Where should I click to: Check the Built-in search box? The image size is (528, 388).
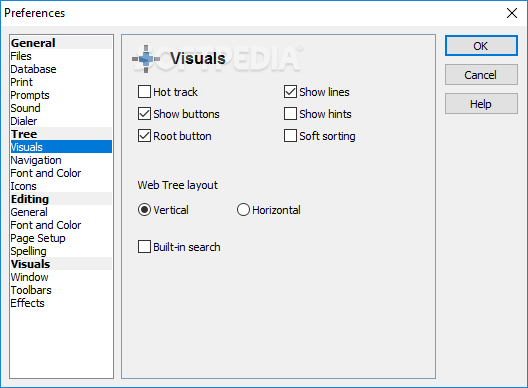click(x=144, y=247)
